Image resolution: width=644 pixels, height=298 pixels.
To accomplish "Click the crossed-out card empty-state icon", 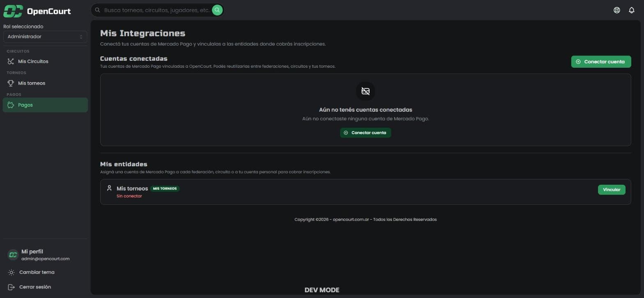I will tap(366, 91).
